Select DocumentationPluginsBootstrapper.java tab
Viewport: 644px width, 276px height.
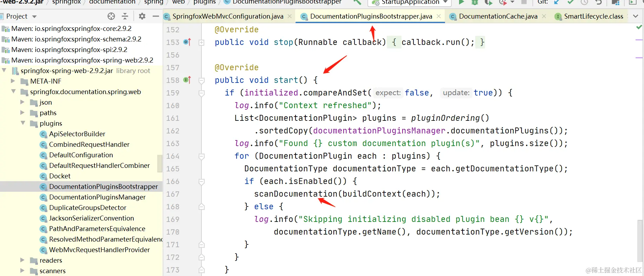(371, 16)
